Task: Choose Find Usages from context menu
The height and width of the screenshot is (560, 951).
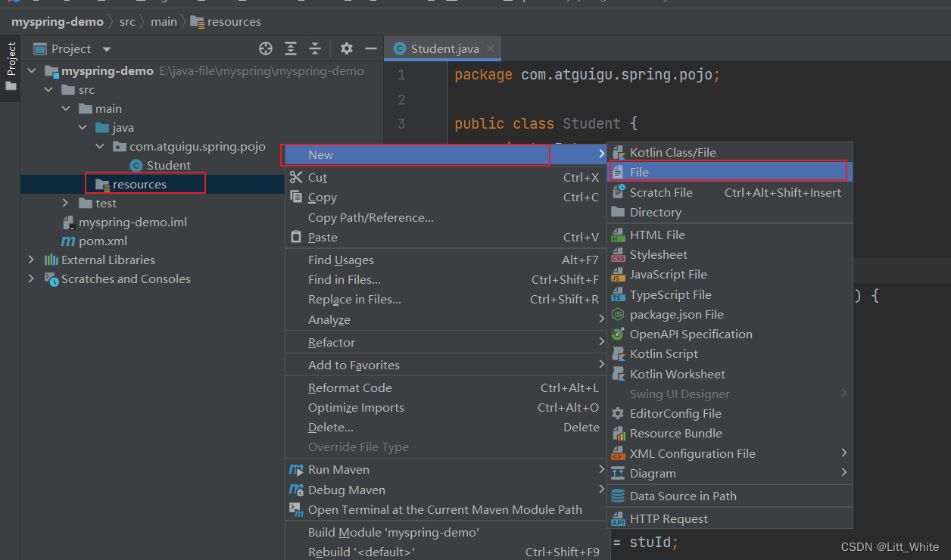Action: (447, 260)
